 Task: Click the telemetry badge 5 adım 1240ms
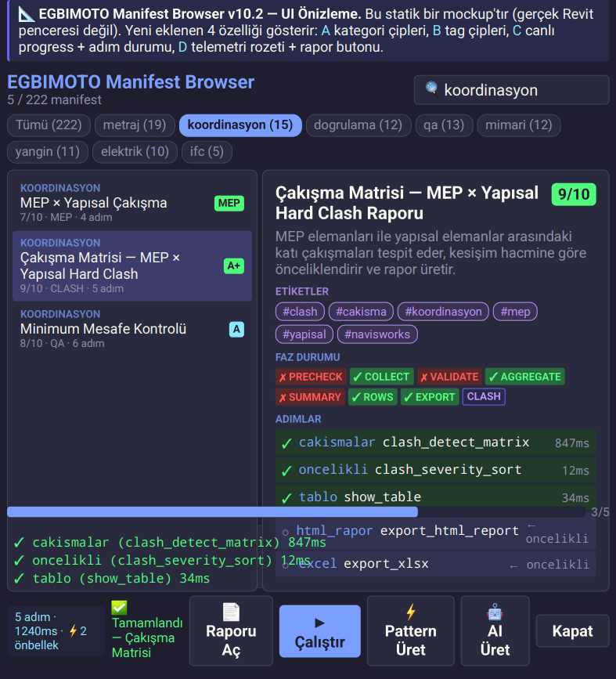[56, 631]
